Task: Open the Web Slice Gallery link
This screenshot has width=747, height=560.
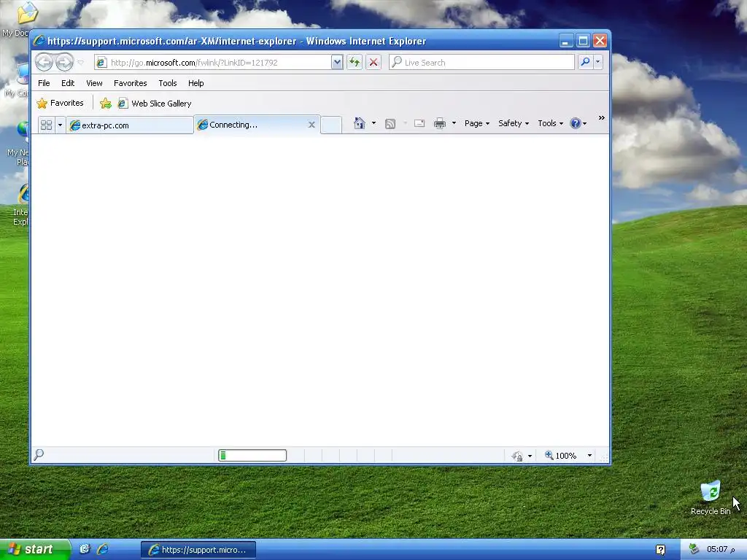Action: (x=155, y=104)
